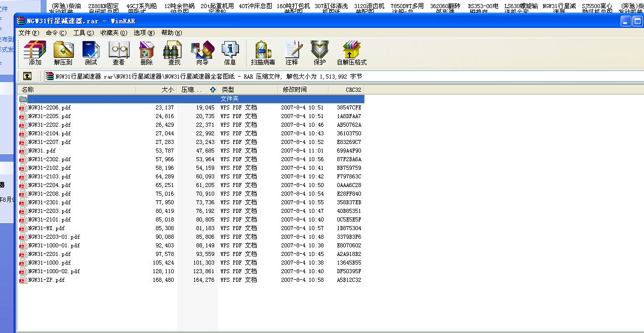
Task: Open the Options (选项) menu
Action: [x=144, y=32]
